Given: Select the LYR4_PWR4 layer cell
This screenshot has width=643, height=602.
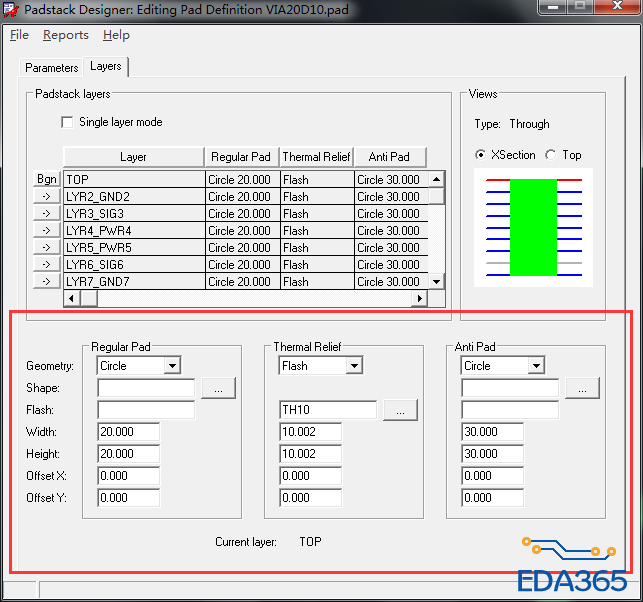Looking at the screenshot, I should coord(135,231).
